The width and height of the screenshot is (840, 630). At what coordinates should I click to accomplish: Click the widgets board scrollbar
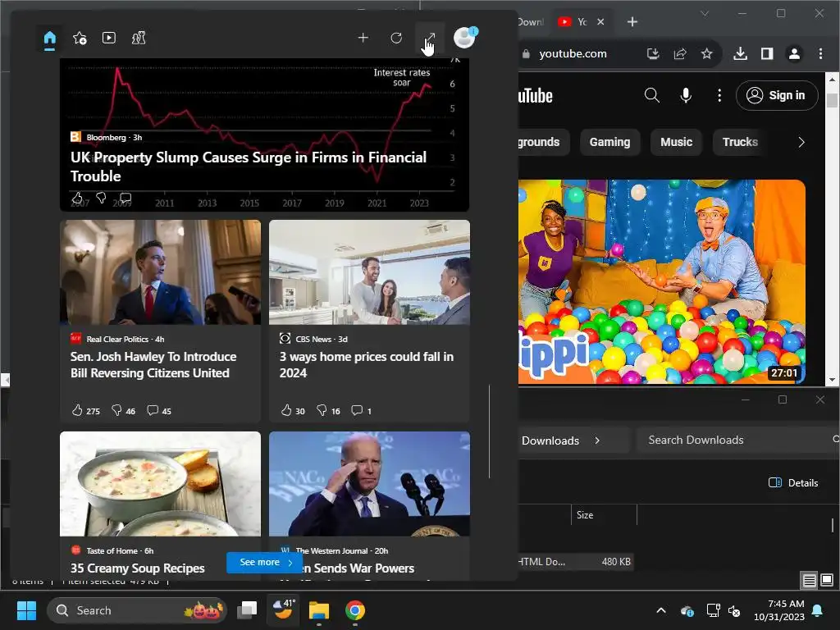pos(490,431)
